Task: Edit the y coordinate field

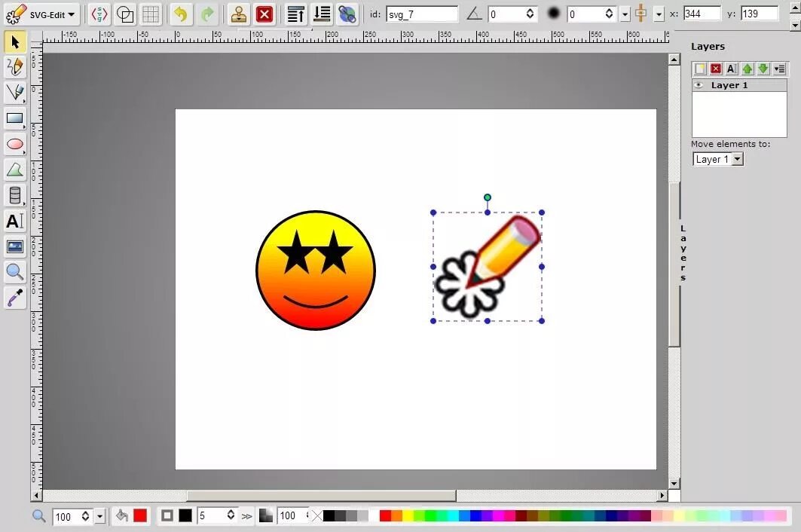Action: 760,14
